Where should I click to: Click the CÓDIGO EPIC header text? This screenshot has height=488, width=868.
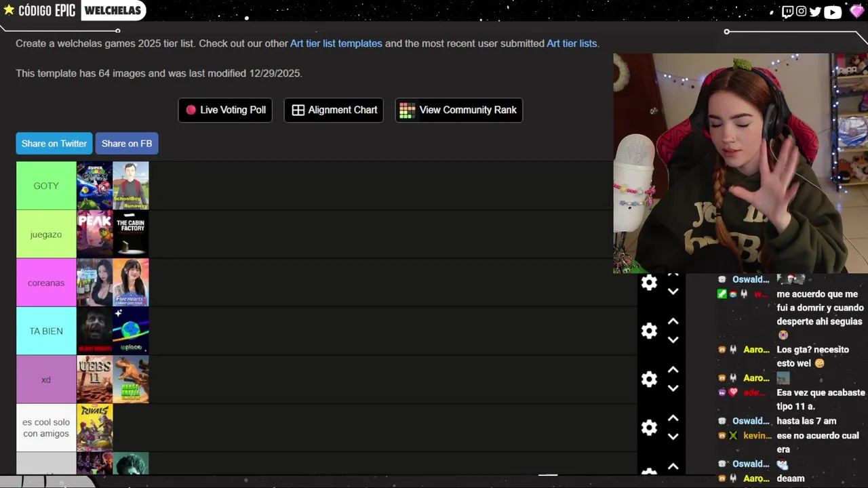tap(47, 10)
